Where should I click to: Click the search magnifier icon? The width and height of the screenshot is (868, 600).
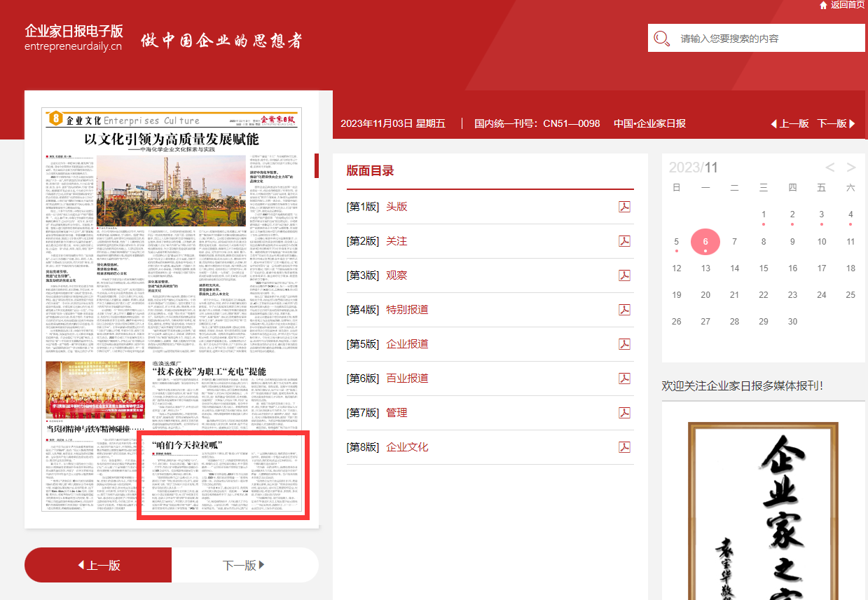[661, 39]
